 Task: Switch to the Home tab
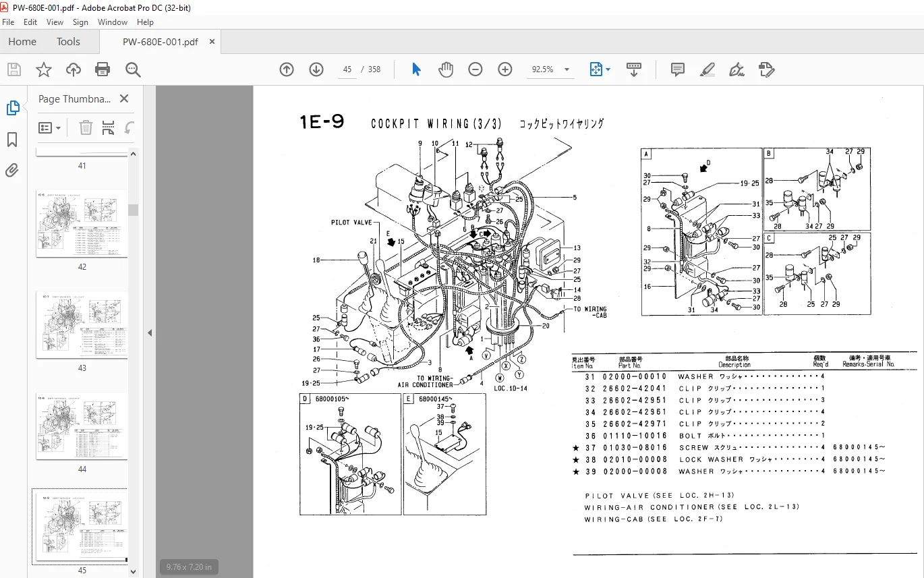click(x=22, y=42)
